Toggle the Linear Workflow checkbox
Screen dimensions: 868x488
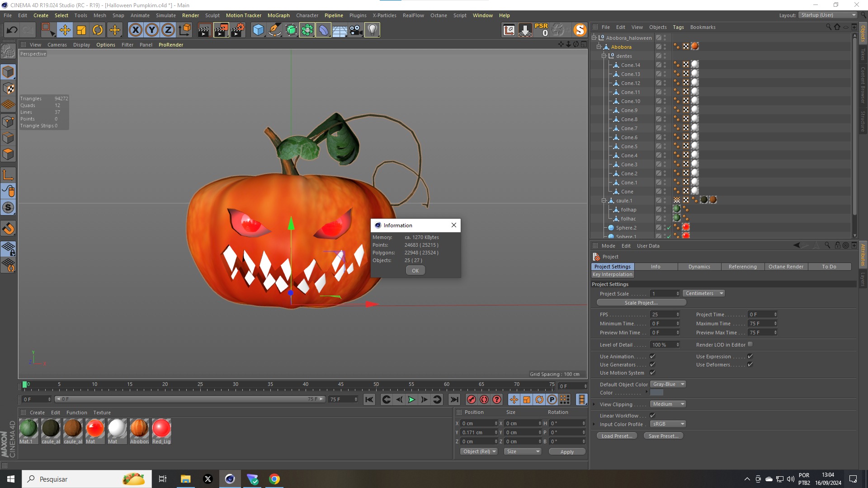652,416
